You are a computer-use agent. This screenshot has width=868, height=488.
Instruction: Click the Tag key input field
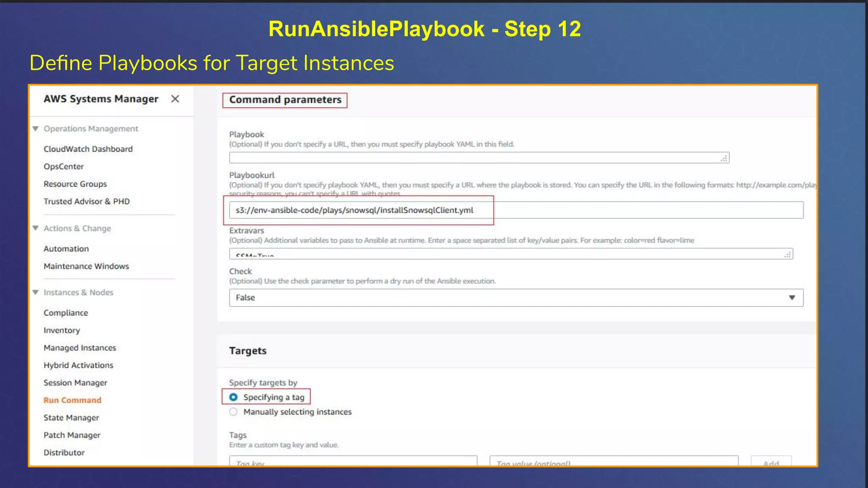[353, 461]
